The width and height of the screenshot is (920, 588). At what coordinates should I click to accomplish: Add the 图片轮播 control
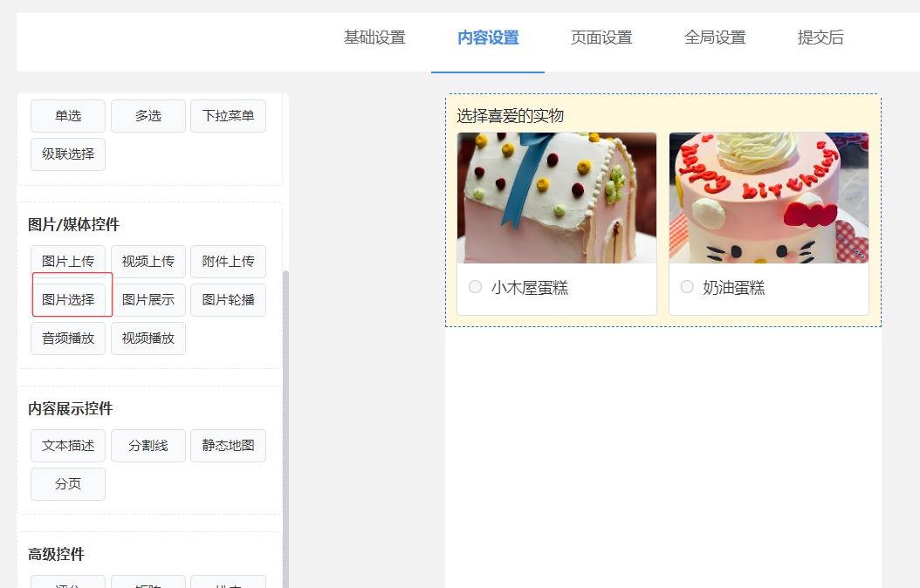tap(228, 299)
